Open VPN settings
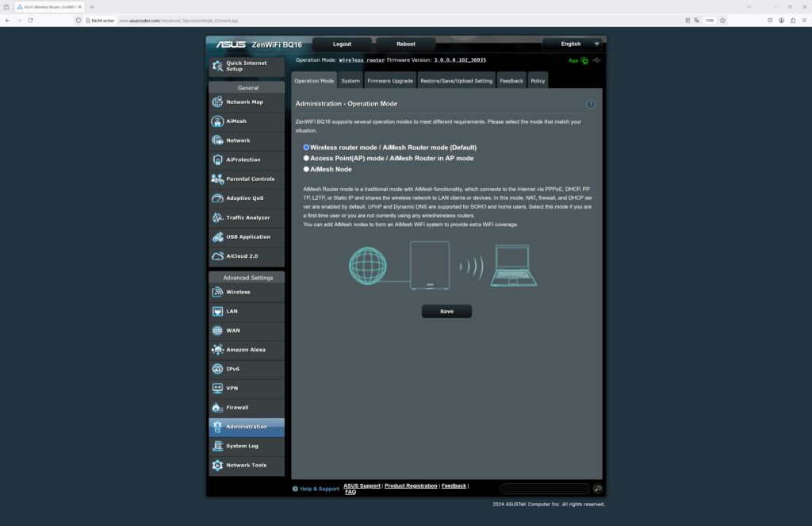 [247, 388]
